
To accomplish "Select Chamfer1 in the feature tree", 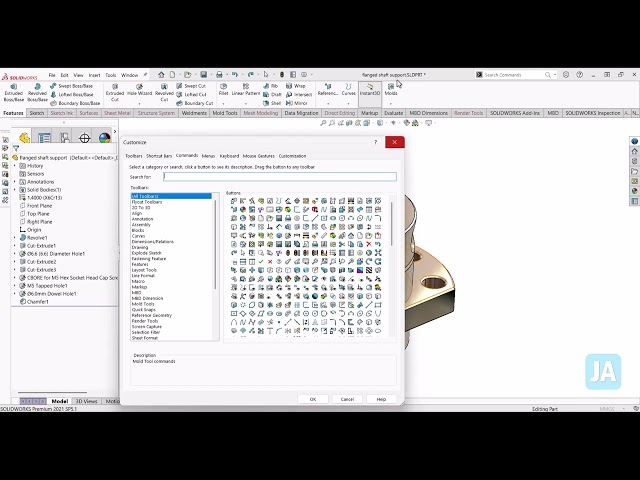I will (38, 302).
